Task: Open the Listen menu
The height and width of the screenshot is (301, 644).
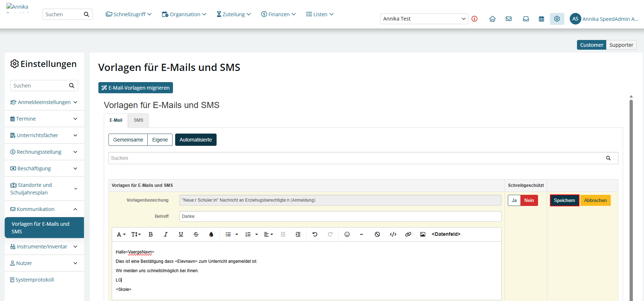Action: [x=320, y=14]
